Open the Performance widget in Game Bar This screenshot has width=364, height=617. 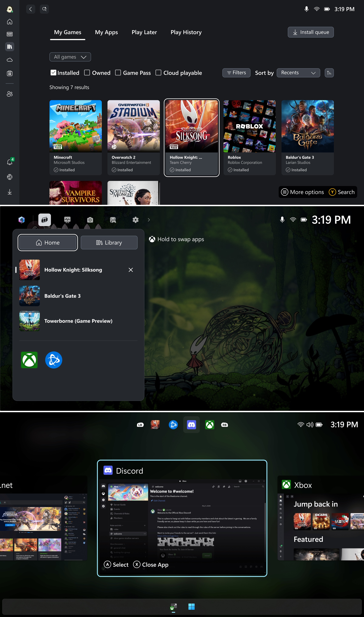67,220
